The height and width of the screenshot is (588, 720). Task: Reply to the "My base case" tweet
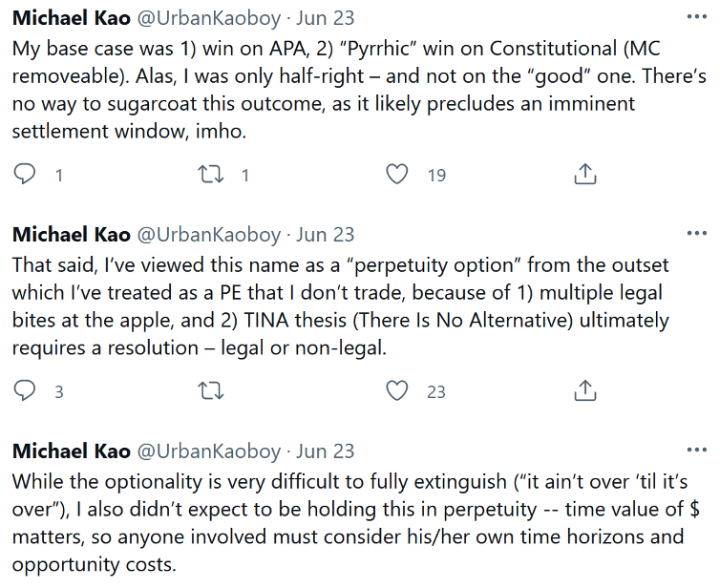point(27,174)
